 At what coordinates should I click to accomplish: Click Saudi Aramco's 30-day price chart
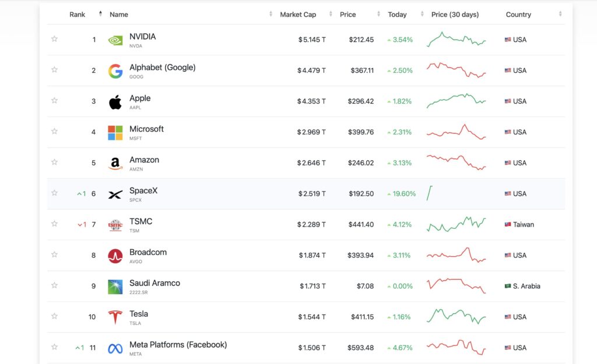[x=456, y=285]
